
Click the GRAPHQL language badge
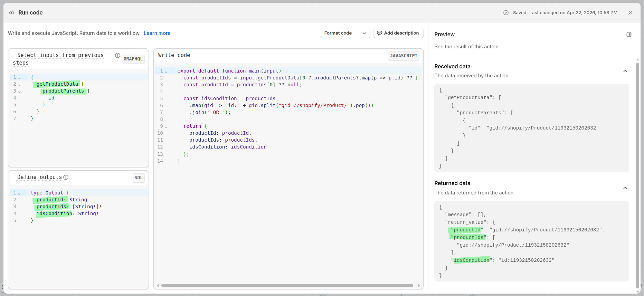(133, 59)
